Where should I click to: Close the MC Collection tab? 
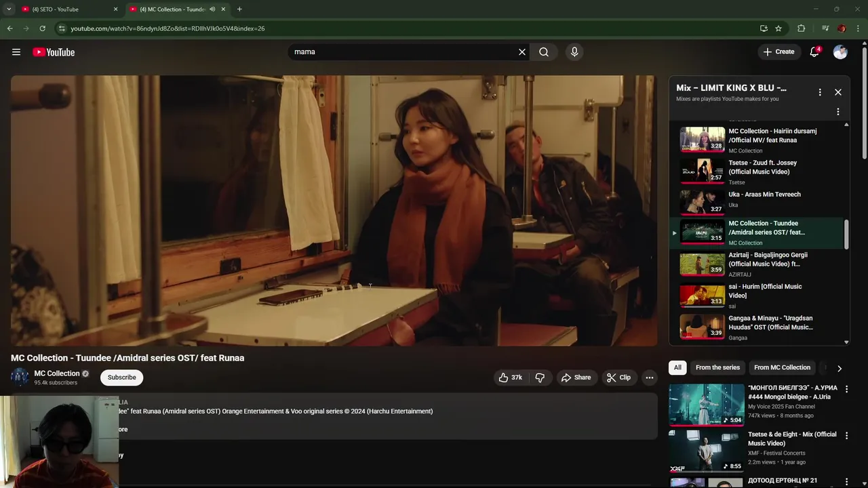pos(223,9)
